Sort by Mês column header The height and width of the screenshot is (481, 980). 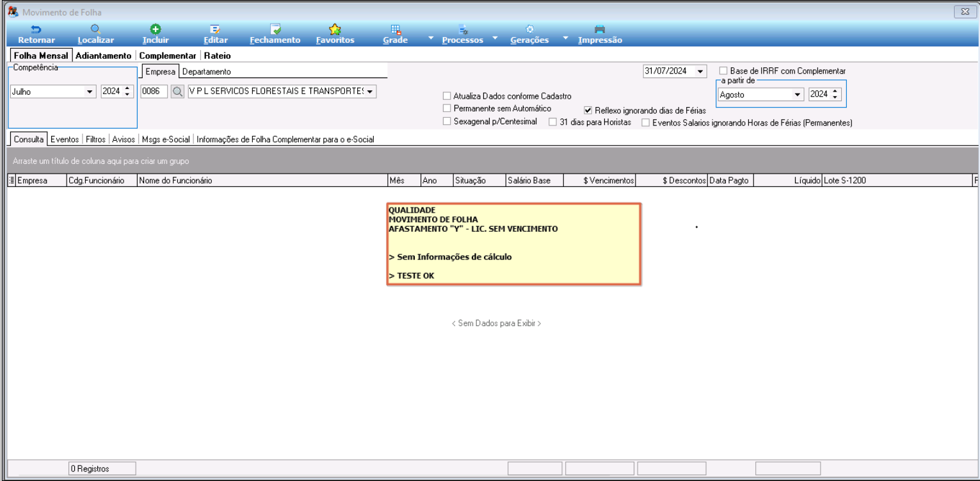click(x=404, y=181)
